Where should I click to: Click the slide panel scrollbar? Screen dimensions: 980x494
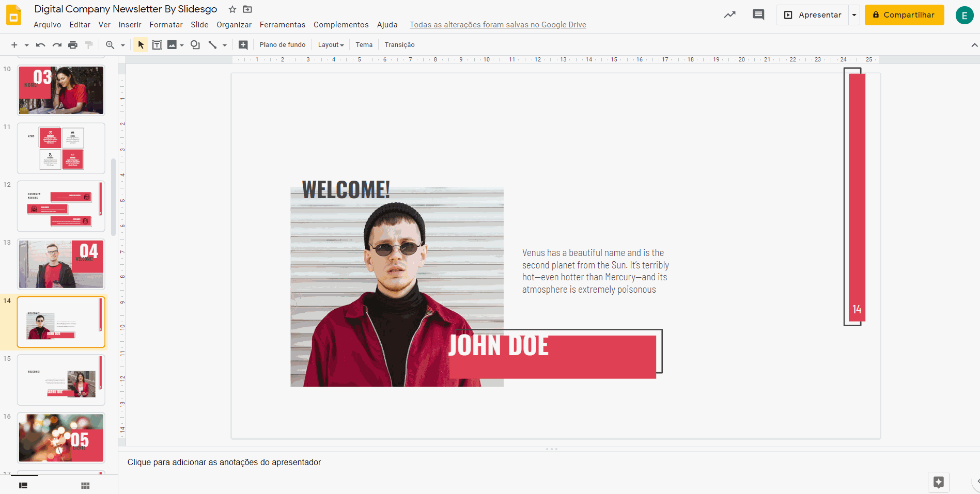113,196
